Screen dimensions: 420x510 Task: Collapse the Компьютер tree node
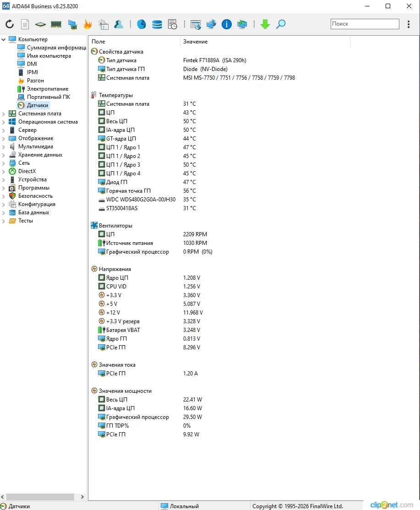click(x=4, y=39)
